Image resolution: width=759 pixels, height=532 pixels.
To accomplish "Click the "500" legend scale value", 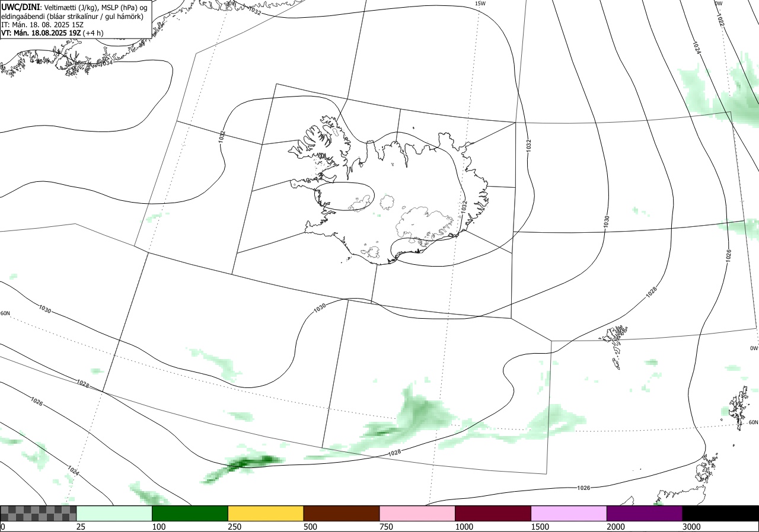I will (311, 527).
